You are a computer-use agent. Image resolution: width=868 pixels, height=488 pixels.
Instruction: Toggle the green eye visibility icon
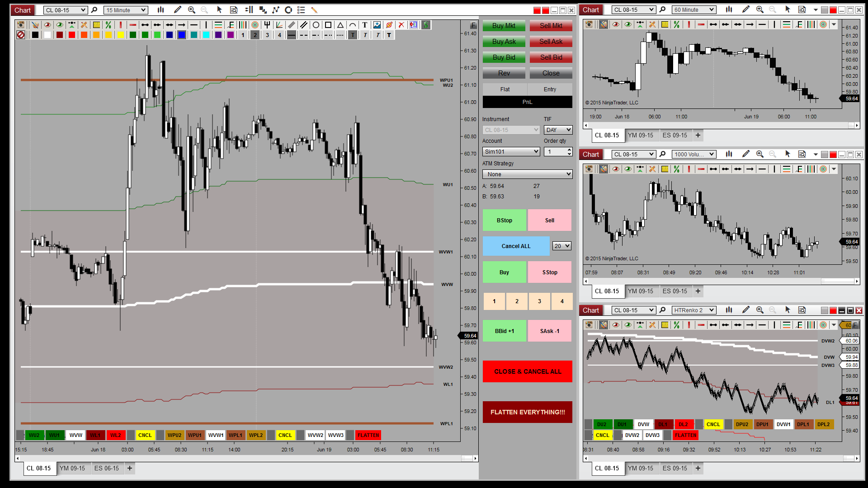tap(60, 25)
